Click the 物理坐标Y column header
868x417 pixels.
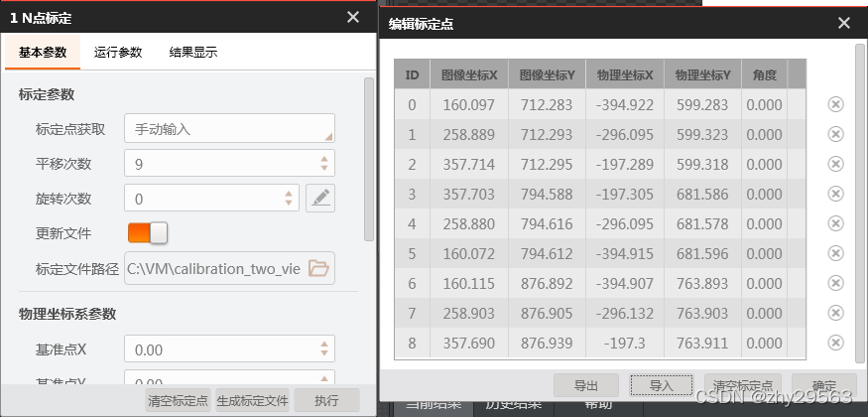(x=702, y=74)
